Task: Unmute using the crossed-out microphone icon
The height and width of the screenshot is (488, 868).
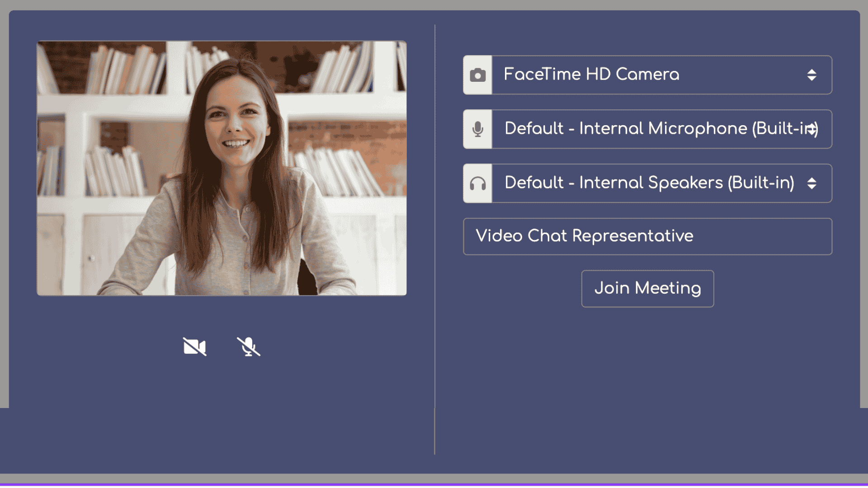Action: [249, 347]
